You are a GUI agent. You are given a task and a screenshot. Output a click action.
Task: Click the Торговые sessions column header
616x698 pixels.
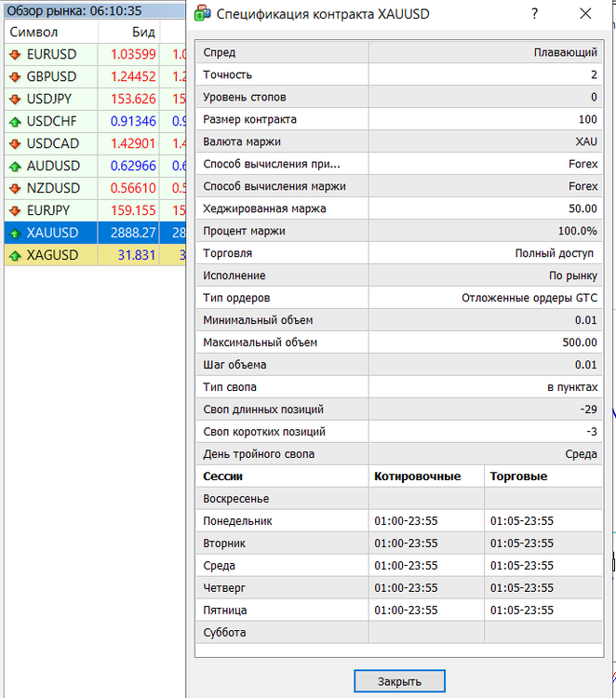click(518, 477)
